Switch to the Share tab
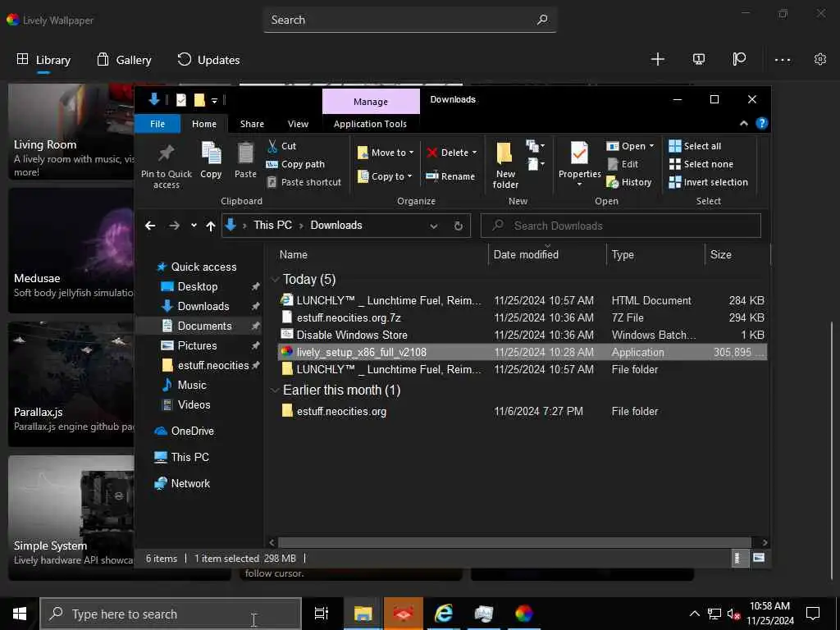 pyautogui.click(x=252, y=124)
